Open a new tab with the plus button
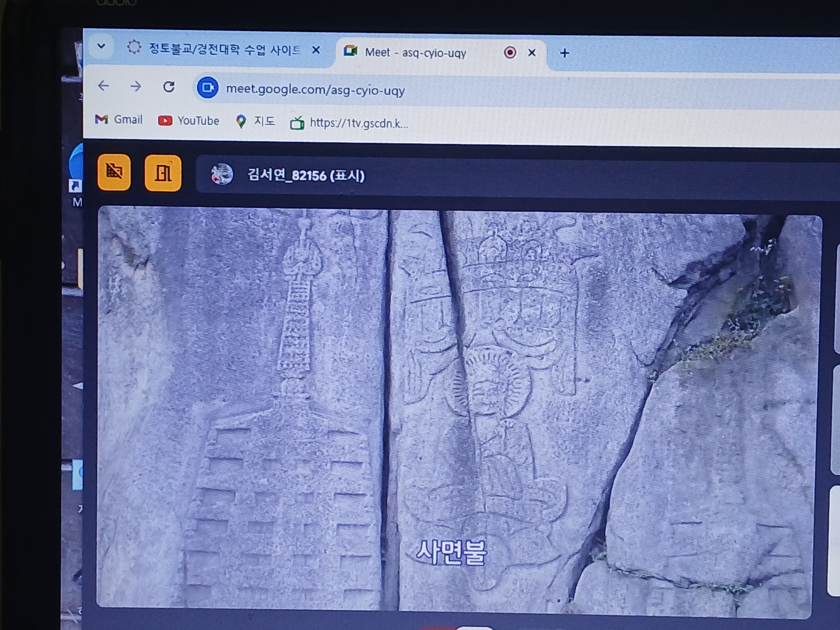The height and width of the screenshot is (630, 840). coord(564,53)
